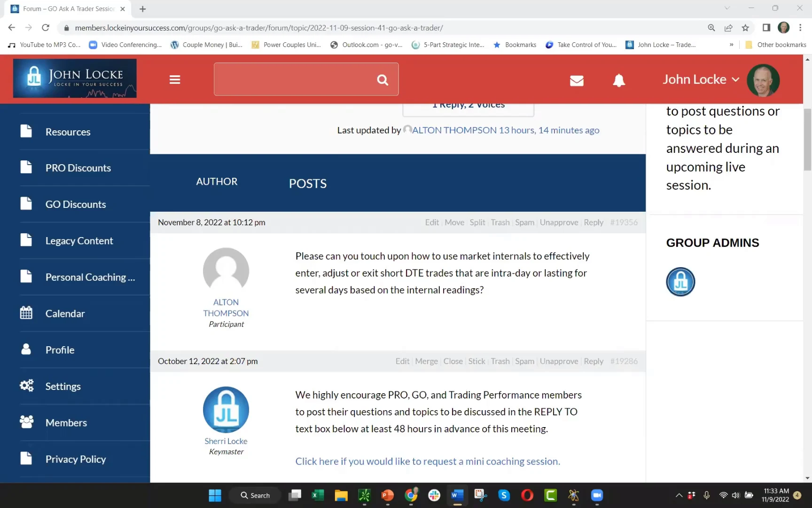
Task: Click the Members group icon
Action: coord(26,422)
